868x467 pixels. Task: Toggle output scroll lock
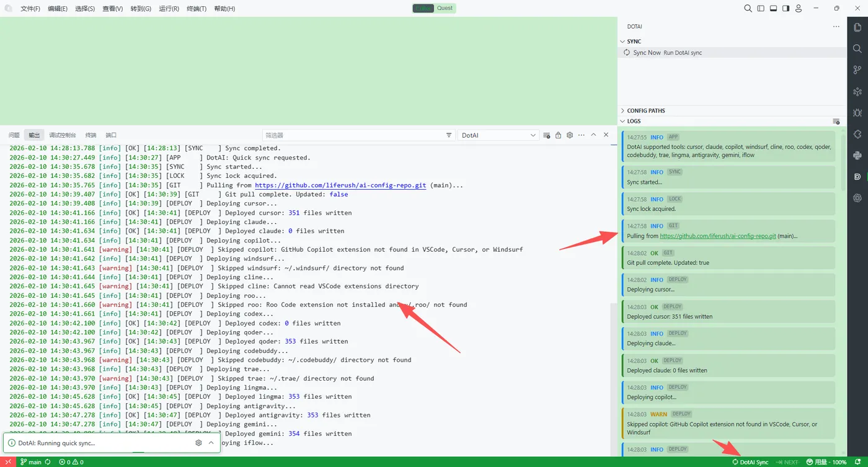tap(558, 135)
